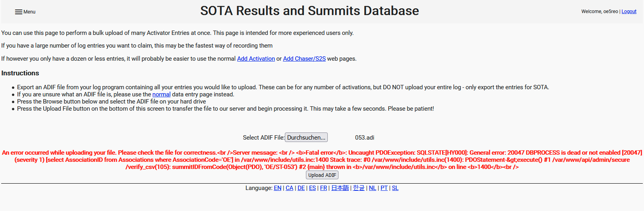Switch language to DE
Screen dimensions: 644x211
coord(301,188)
